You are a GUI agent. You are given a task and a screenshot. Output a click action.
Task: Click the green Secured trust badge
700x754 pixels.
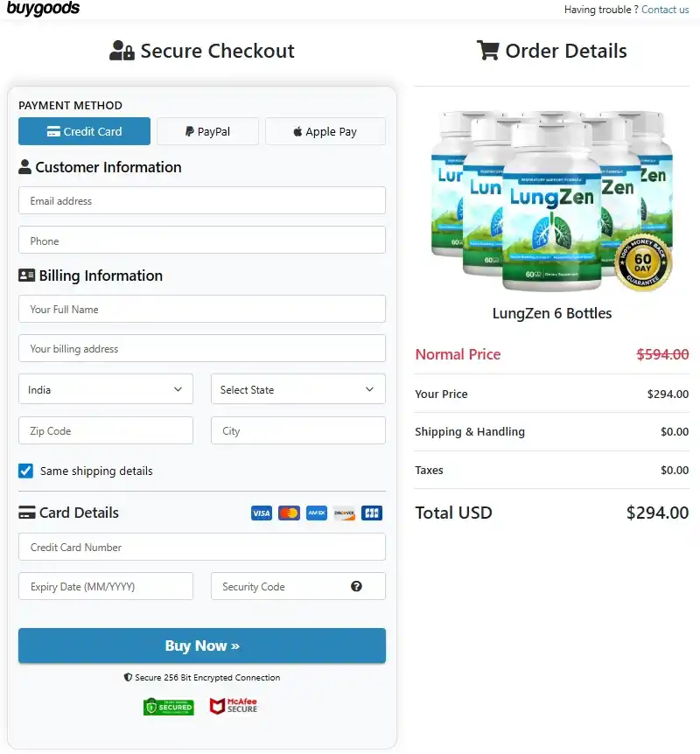[x=169, y=707]
